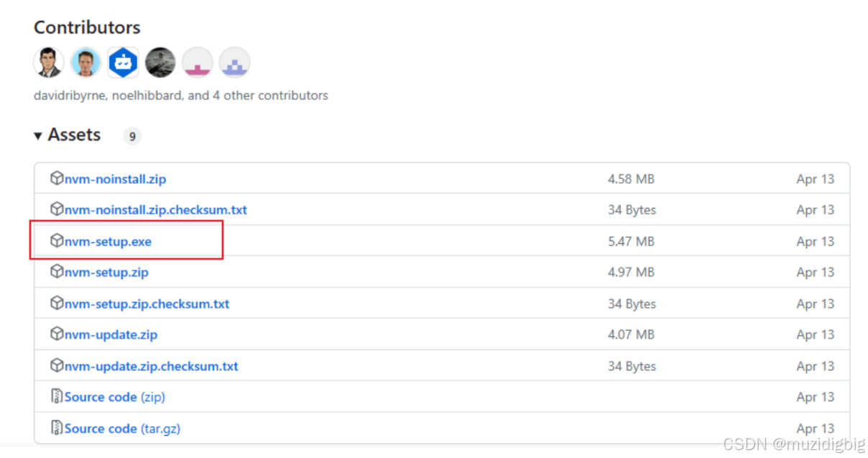Click the package icon beside nvm-noinstall.zip

click(x=57, y=178)
